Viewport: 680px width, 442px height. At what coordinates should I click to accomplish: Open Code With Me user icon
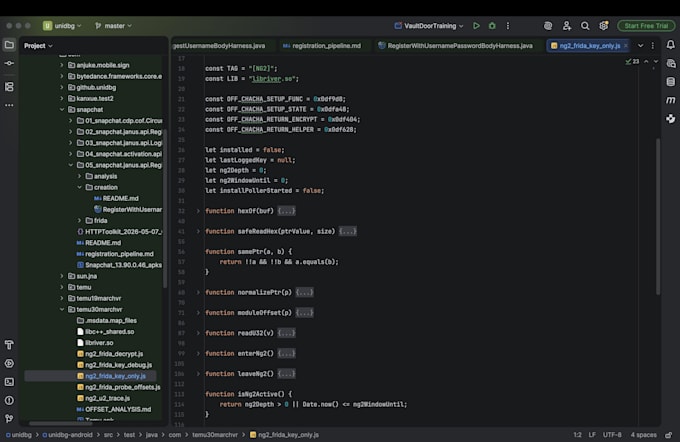566,26
